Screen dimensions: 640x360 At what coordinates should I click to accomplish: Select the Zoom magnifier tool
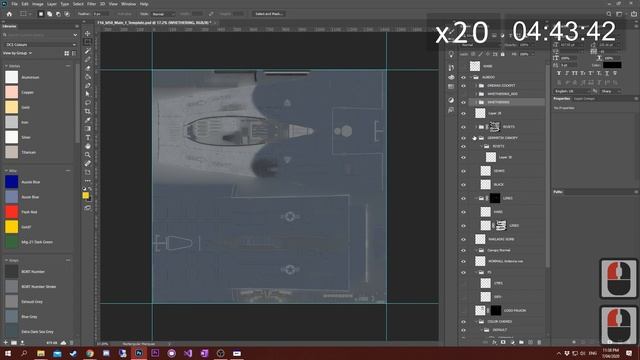[88, 155]
